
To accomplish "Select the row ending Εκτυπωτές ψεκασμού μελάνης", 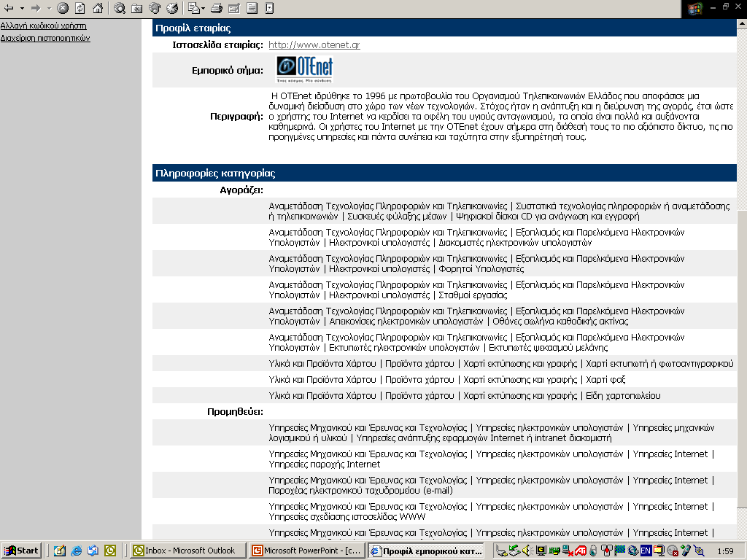I will point(444,342).
